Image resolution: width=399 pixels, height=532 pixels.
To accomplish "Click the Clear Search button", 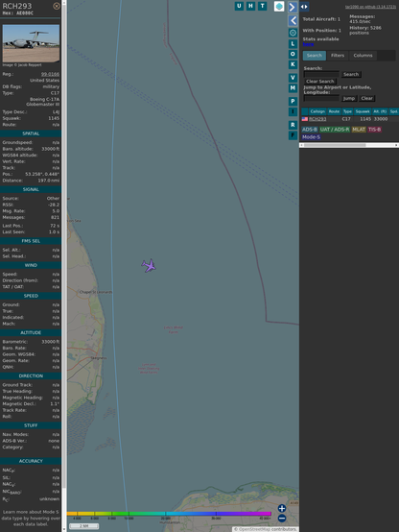I will coord(320,81).
